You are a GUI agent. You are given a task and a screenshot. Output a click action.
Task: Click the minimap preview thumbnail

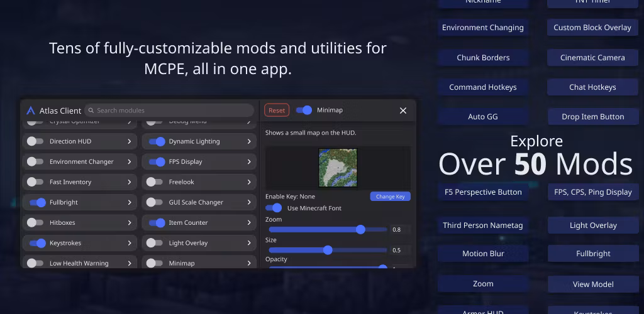click(338, 168)
